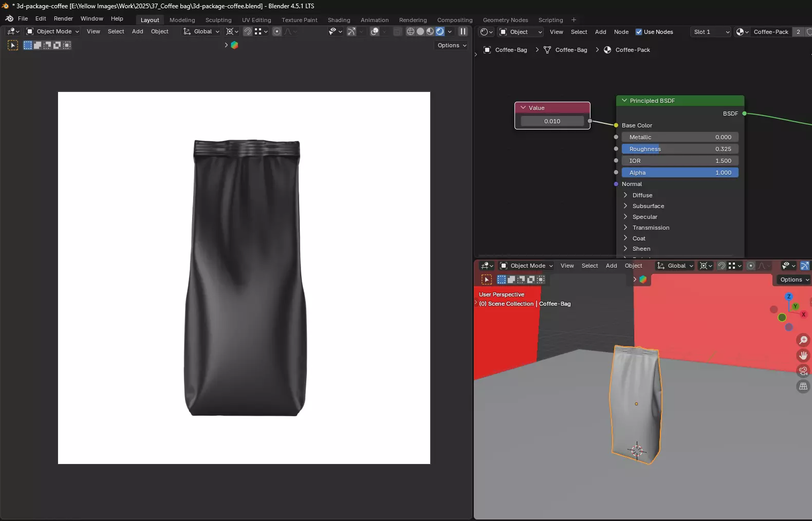Toggle the Use Nodes checkbox
This screenshot has width=812, height=521.
639,32
